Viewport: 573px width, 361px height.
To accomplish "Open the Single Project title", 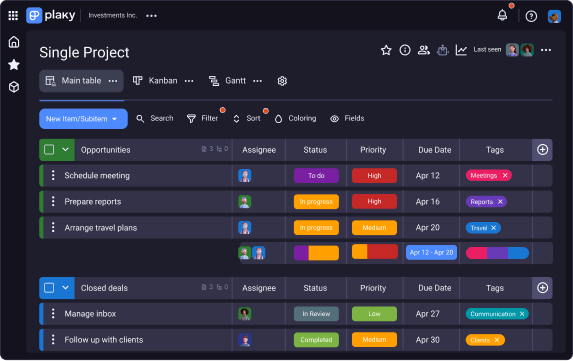I will 84,53.
